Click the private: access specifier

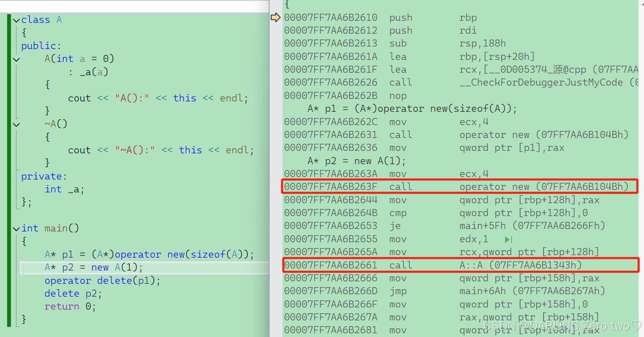tap(41, 177)
